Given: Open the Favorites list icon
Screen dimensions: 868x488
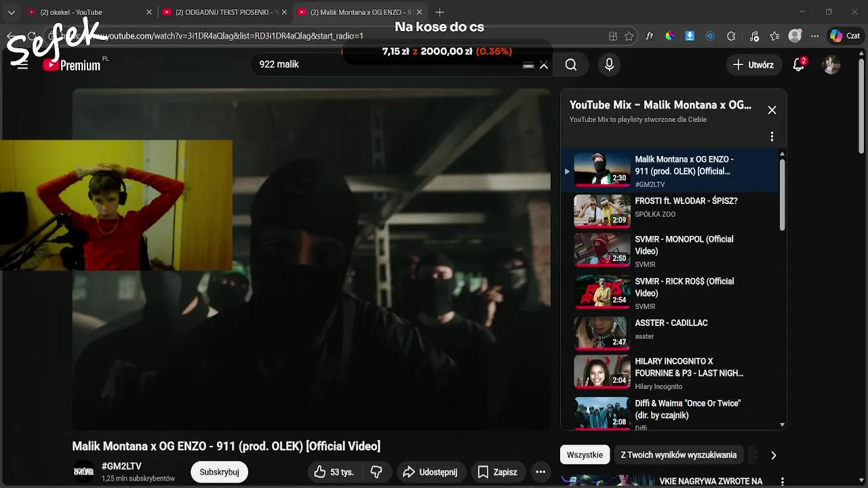Looking at the screenshot, I should pyautogui.click(x=774, y=37).
